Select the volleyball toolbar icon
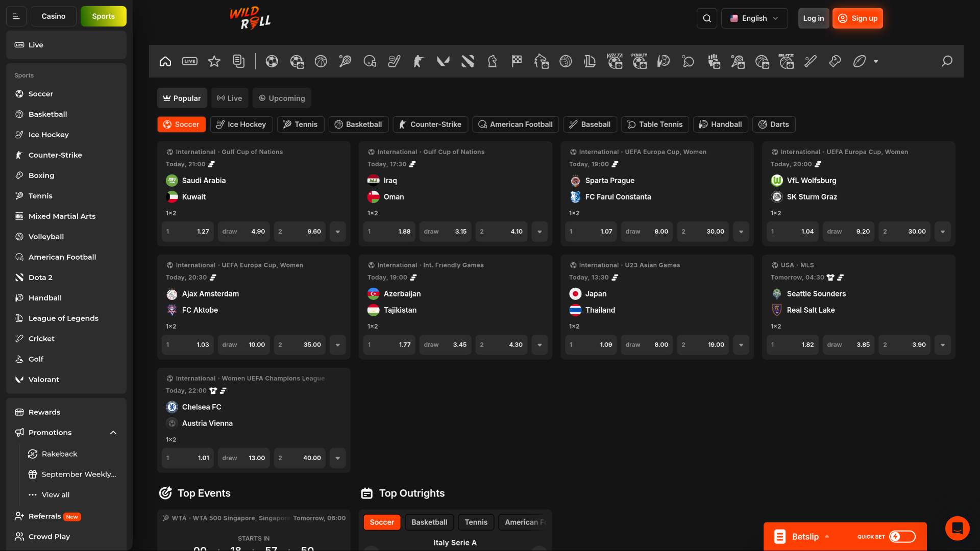Image resolution: width=980 pixels, height=551 pixels. click(x=566, y=61)
